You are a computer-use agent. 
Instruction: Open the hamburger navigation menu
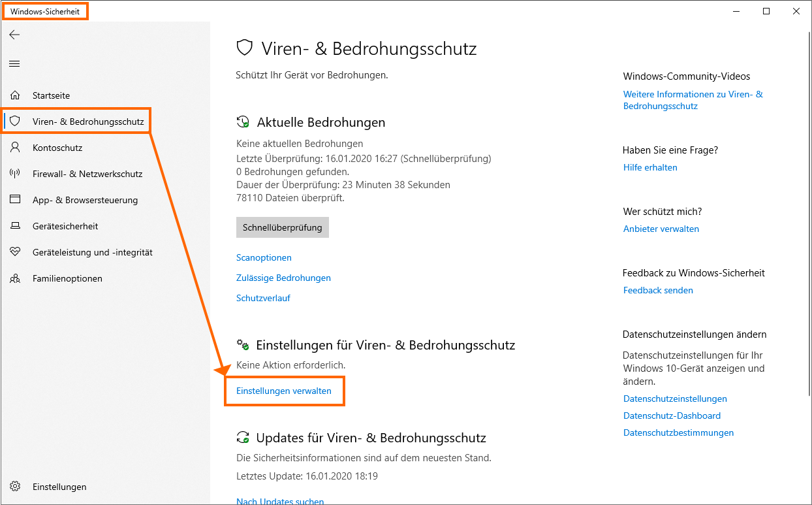click(x=14, y=63)
